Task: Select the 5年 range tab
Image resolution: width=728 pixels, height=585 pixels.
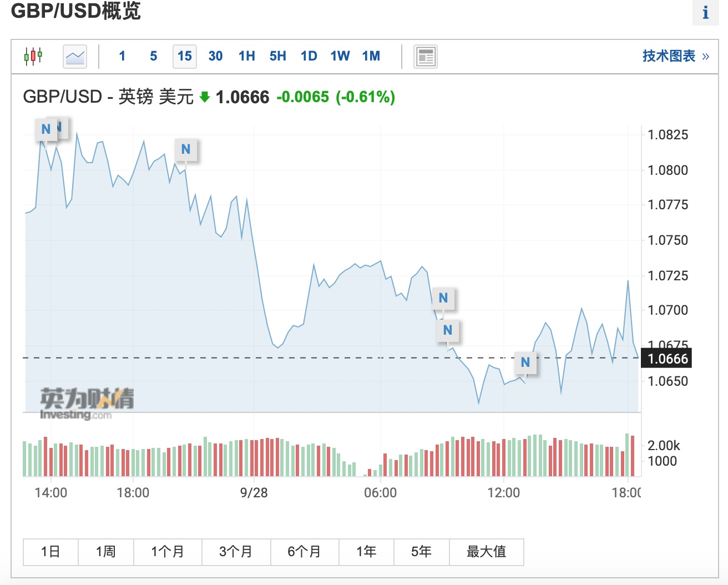Action: coord(421,552)
